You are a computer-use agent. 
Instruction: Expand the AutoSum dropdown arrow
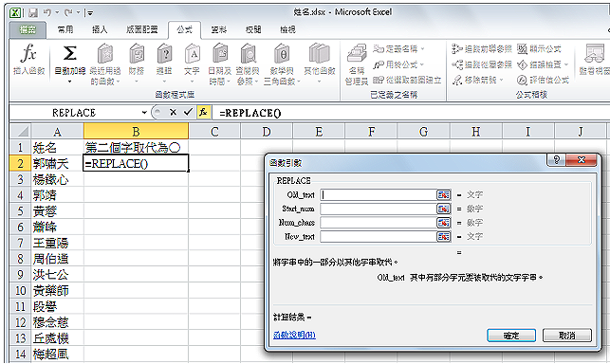[x=69, y=82]
